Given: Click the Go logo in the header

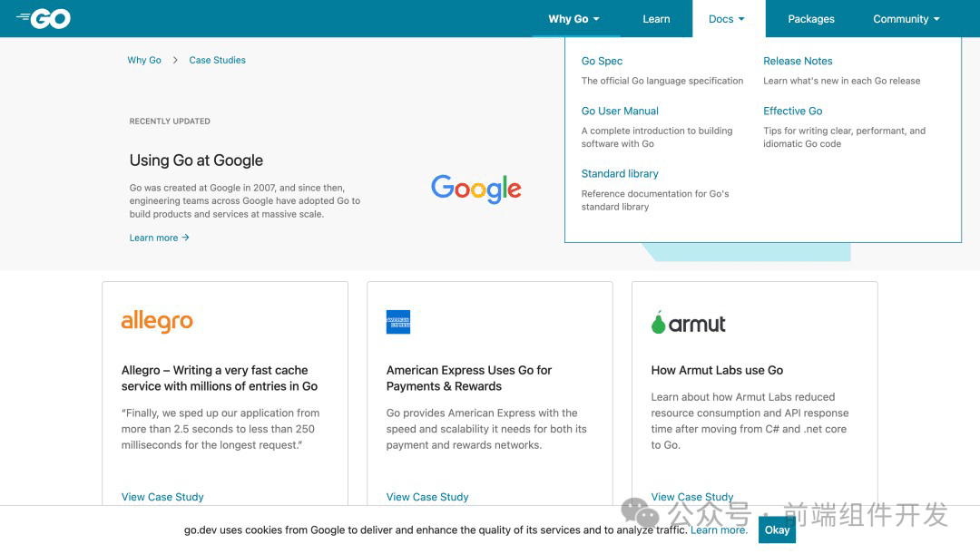Looking at the screenshot, I should (x=44, y=19).
